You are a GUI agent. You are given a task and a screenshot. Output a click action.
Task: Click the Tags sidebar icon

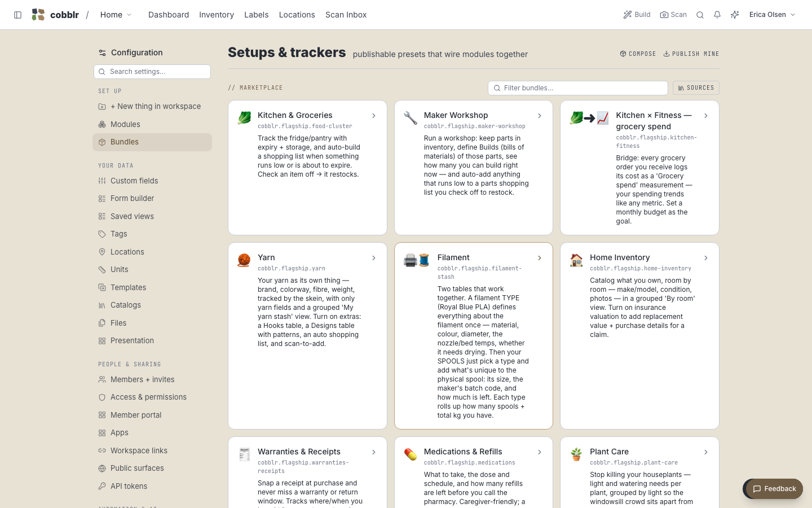click(102, 234)
